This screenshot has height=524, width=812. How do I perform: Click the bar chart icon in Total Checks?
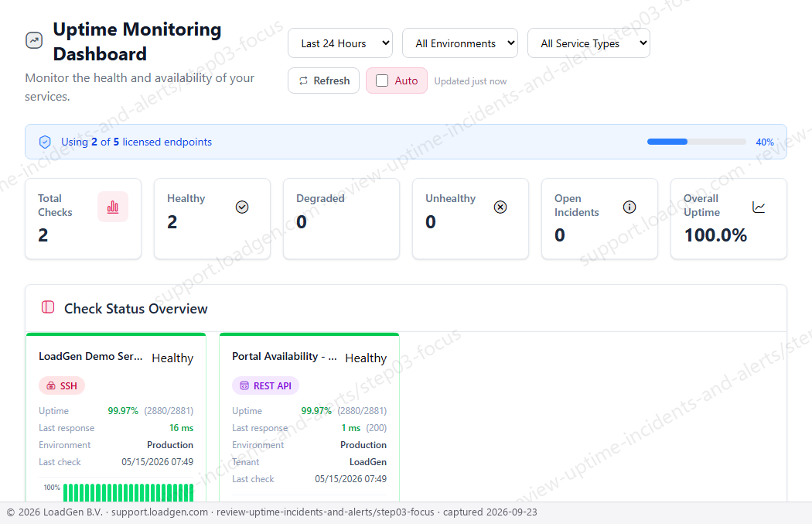(x=113, y=207)
